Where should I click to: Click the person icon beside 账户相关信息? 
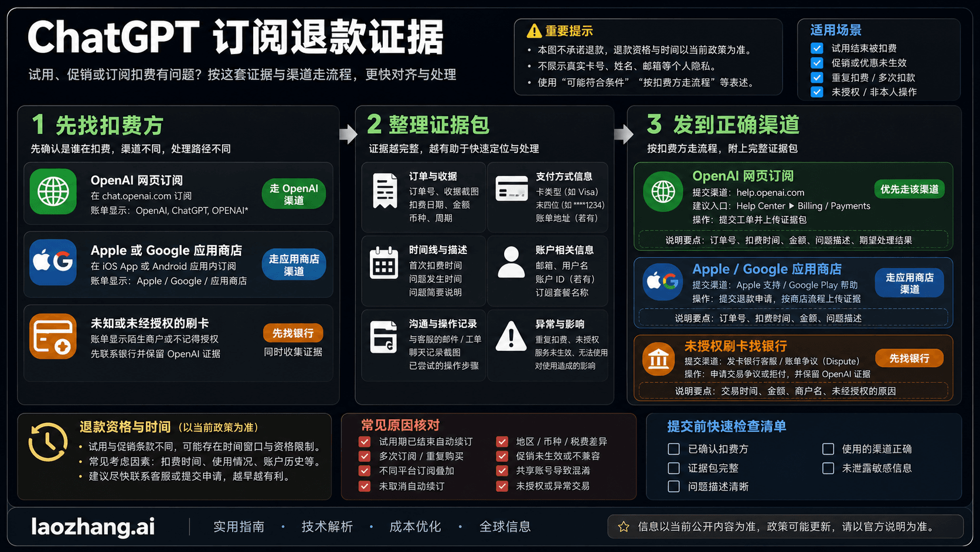(511, 262)
